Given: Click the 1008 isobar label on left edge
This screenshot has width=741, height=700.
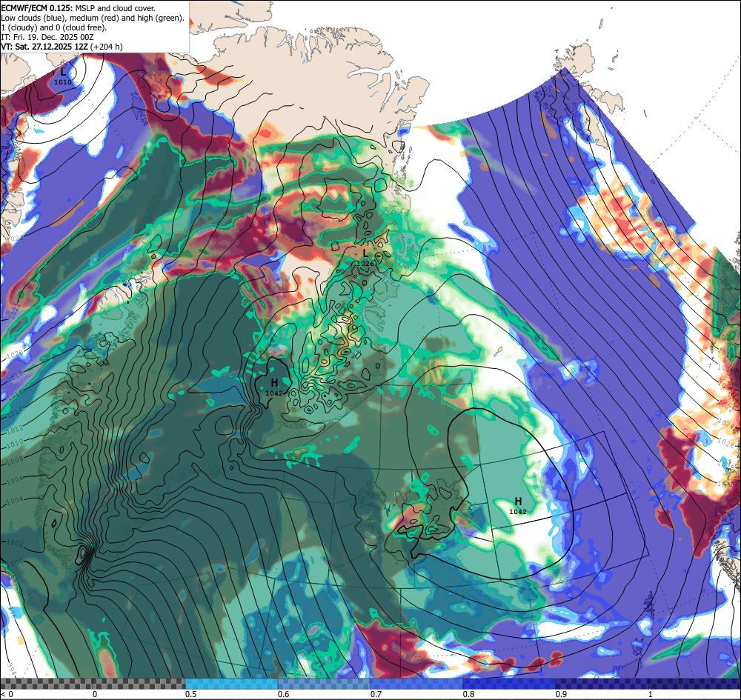Looking at the screenshot, I should [x=15, y=460].
